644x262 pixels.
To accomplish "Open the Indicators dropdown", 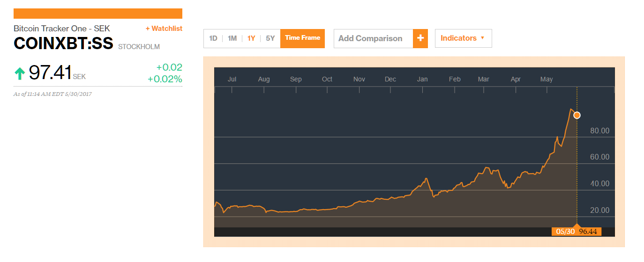I will click(463, 38).
